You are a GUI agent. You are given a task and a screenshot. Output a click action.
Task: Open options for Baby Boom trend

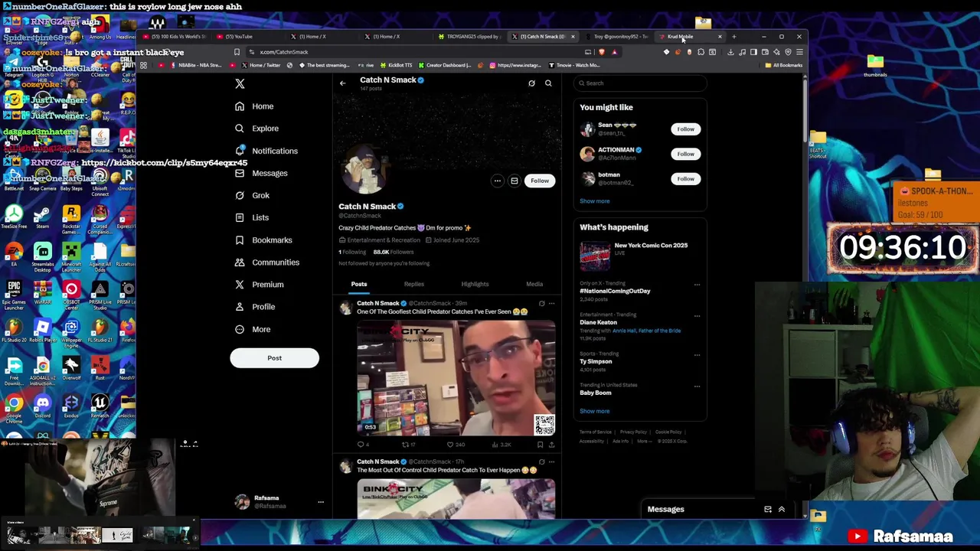click(697, 386)
